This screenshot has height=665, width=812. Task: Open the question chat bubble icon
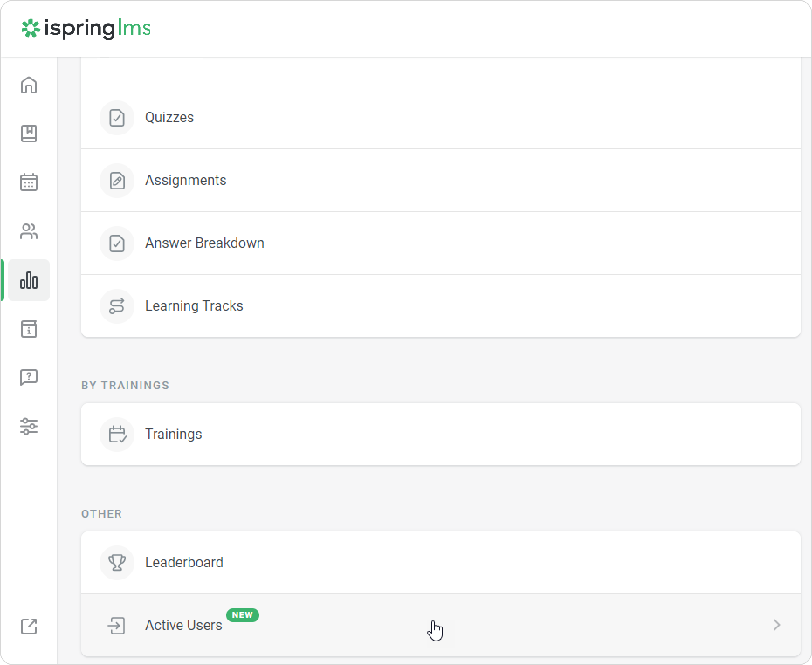pyautogui.click(x=29, y=377)
